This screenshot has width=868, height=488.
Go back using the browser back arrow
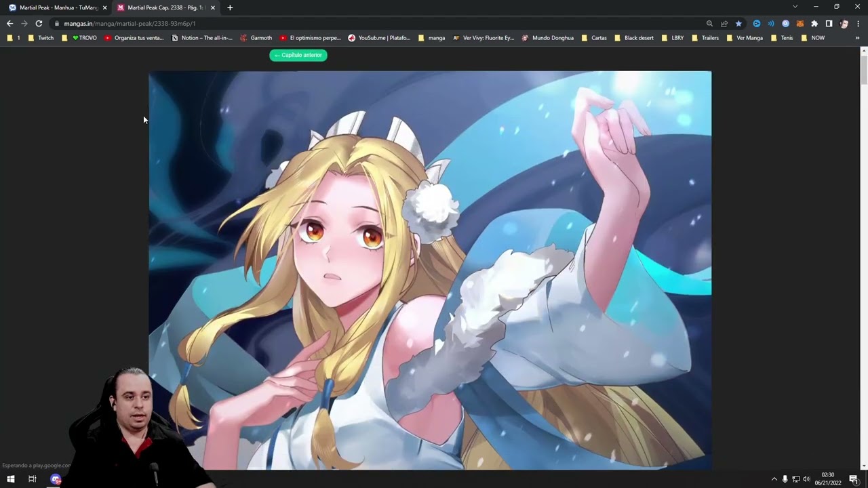point(9,23)
